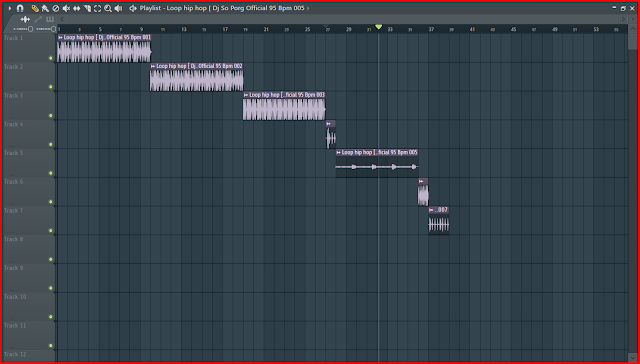The height and width of the screenshot is (364, 640).
Task: Focus pattern clips icon
Action: tap(50, 19)
